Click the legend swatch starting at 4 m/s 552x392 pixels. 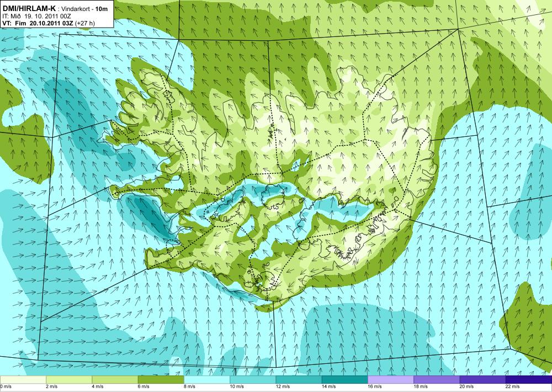point(115,380)
